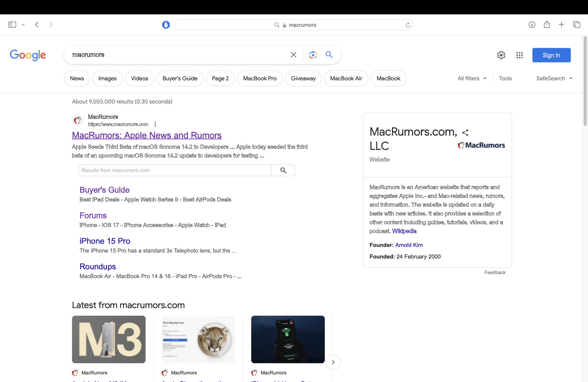Open MacRumors: Apple News and Rumors link

[x=147, y=135]
